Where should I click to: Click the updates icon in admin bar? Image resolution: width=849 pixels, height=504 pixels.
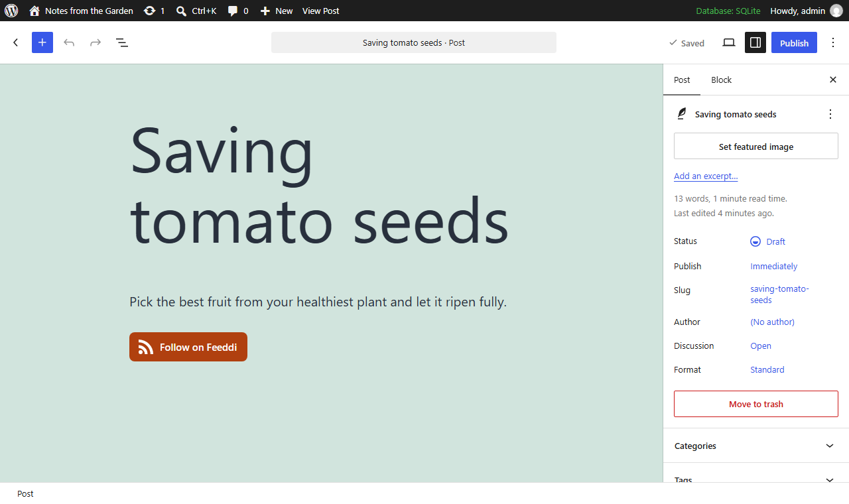(x=154, y=11)
